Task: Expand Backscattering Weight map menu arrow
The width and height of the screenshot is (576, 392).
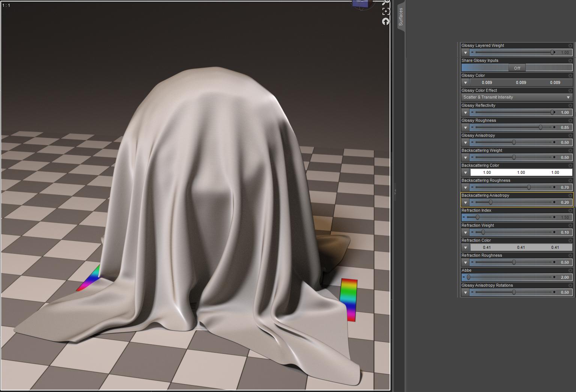Action: pyautogui.click(x=465, y=157)
